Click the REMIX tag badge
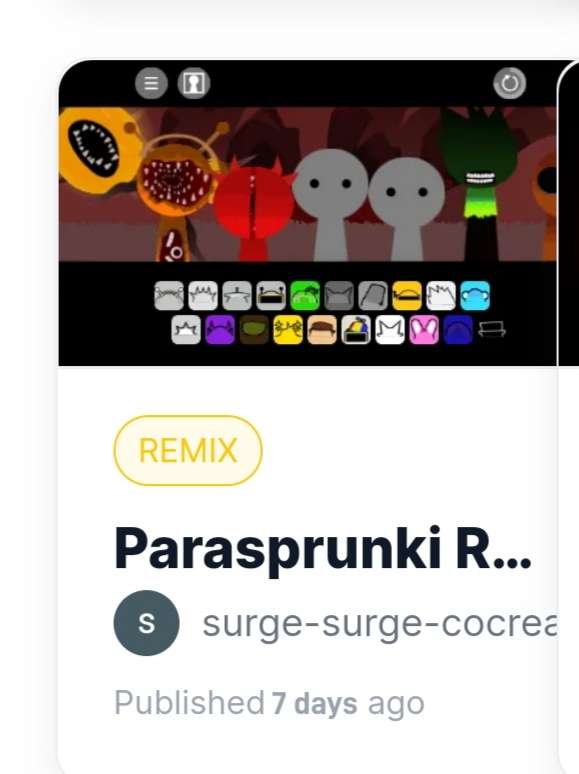 [x=188, y=450]
